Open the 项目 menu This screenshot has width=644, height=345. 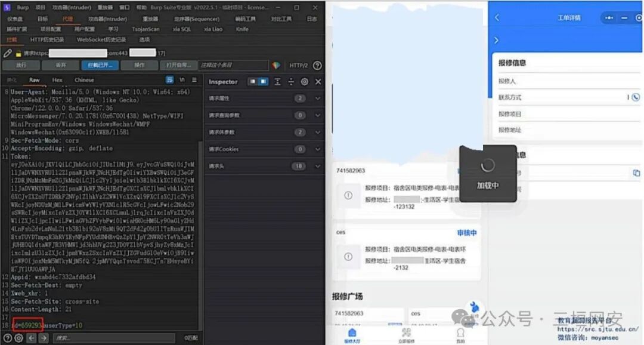tap(41, 7)
